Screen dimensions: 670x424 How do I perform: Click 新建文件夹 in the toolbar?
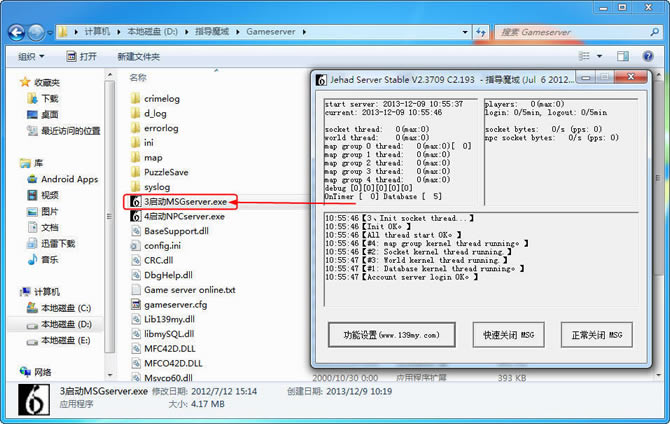pyautogui.click(x=138, y=57)
